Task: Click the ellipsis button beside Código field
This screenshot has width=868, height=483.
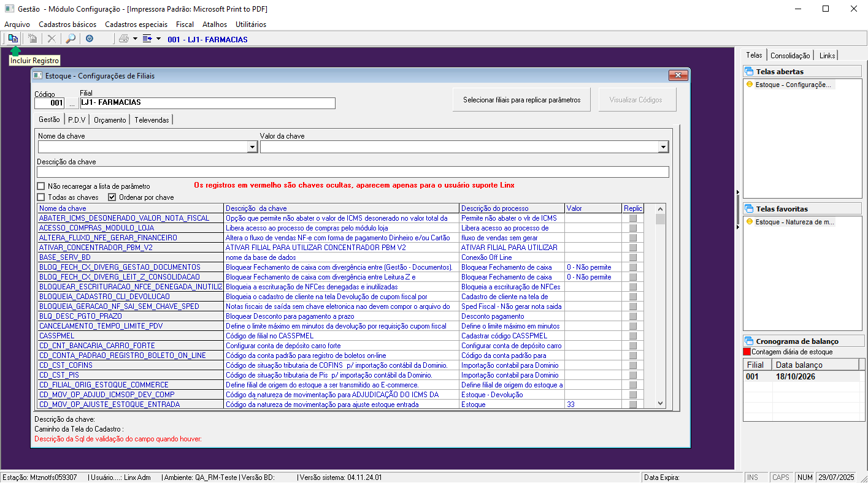Action: pos(71,104)
